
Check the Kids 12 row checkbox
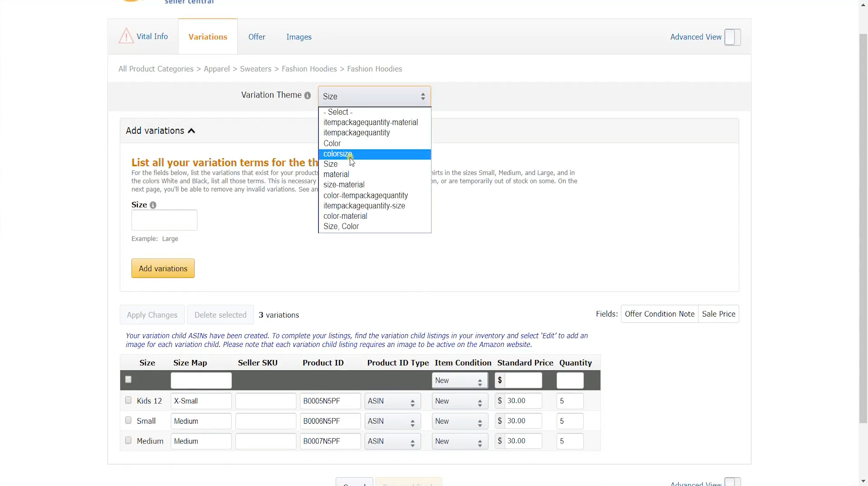[128, 400]
